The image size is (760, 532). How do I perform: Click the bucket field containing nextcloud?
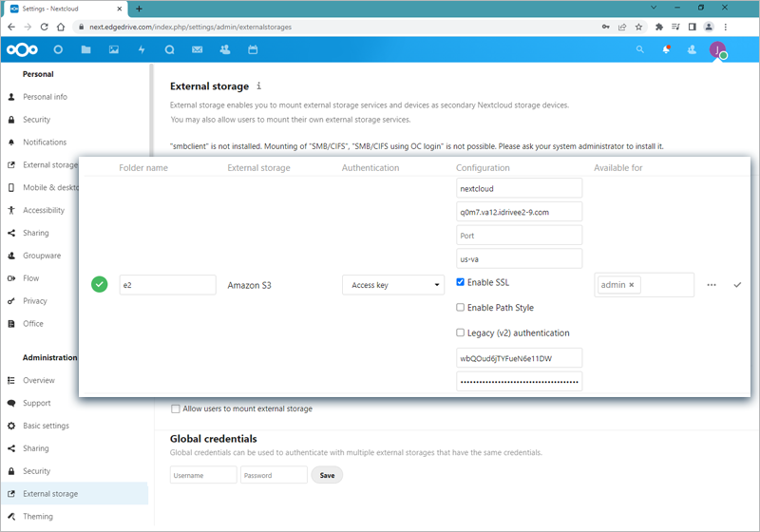click(x=519, y=188)
